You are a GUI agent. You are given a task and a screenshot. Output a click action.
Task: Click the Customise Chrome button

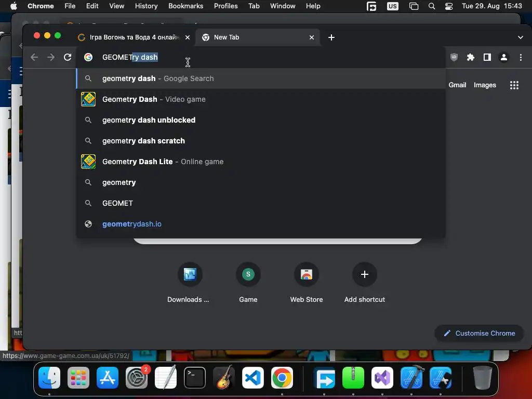[x=479, y=334]
